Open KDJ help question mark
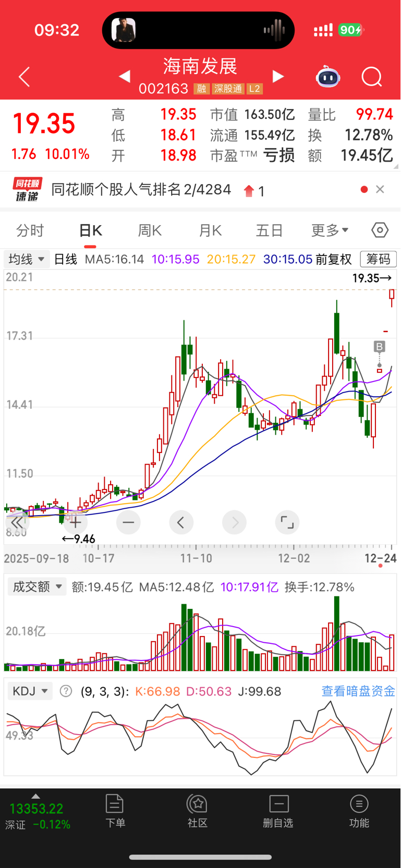401x868 pixels. point(66,691)
